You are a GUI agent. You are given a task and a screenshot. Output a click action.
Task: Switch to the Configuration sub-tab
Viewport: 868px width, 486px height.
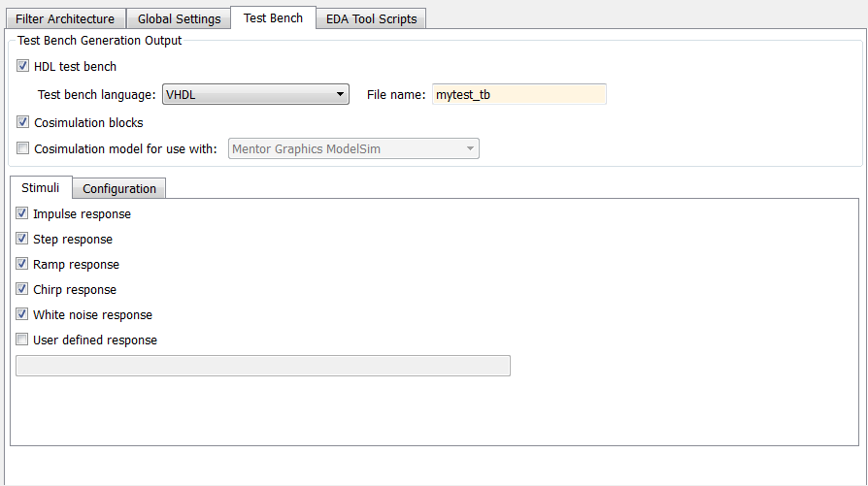(119, 189)
